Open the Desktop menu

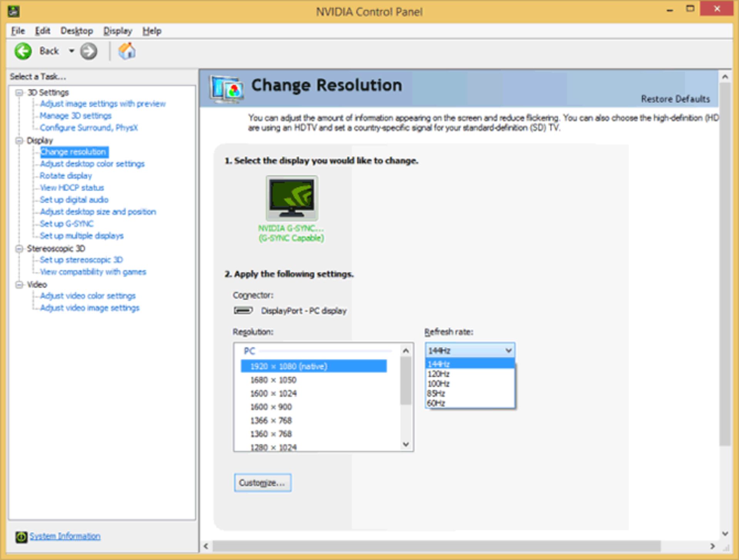coord(76,31)
